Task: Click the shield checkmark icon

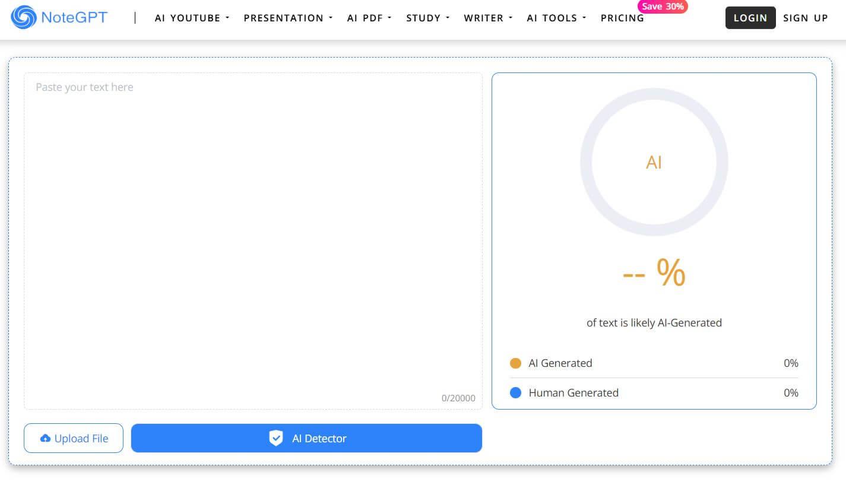Action: [276, 439]
